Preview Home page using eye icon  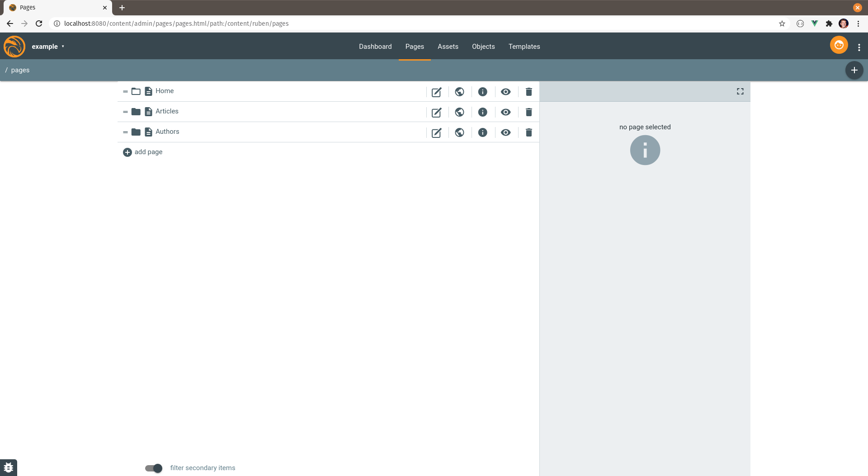[x=505, y=92]
